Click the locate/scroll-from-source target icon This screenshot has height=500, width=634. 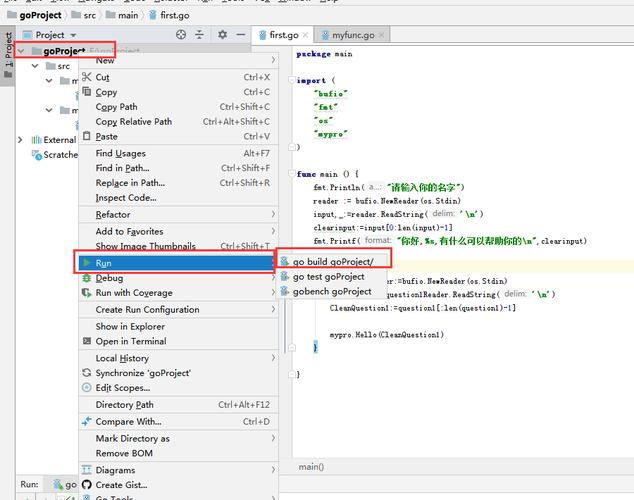click(x=181, y=35)
